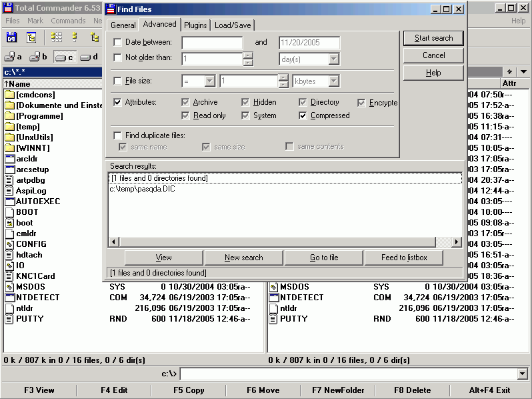Click the right panel PUTTY icon
The image size is (532, 399).
pos(273,319)
